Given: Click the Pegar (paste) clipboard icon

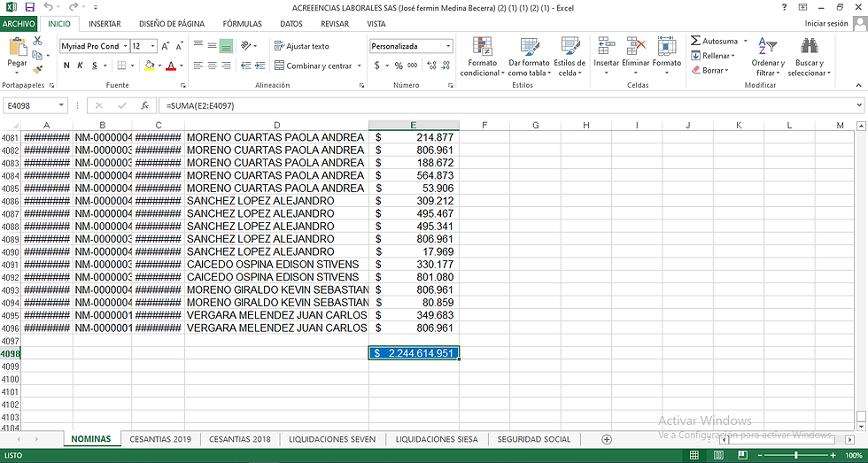Looking at the screenshot, I should tap(17, 48).
